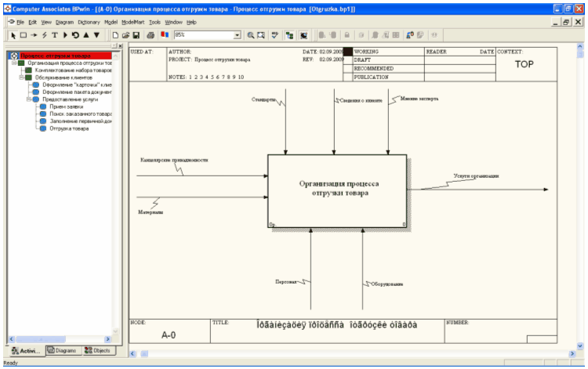Select the Pointer tool in the toolbox
The width and height of the screenshot is (588, 369).
[x=13, y=35]
